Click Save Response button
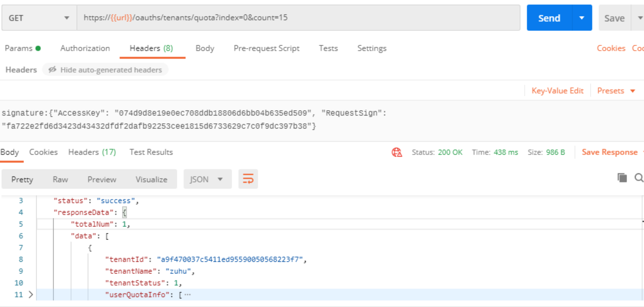 (x=609, y=152)
